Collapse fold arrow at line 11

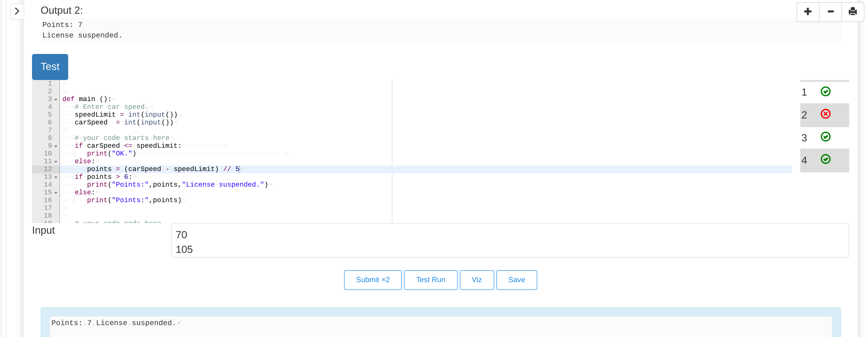click(56, 161)
